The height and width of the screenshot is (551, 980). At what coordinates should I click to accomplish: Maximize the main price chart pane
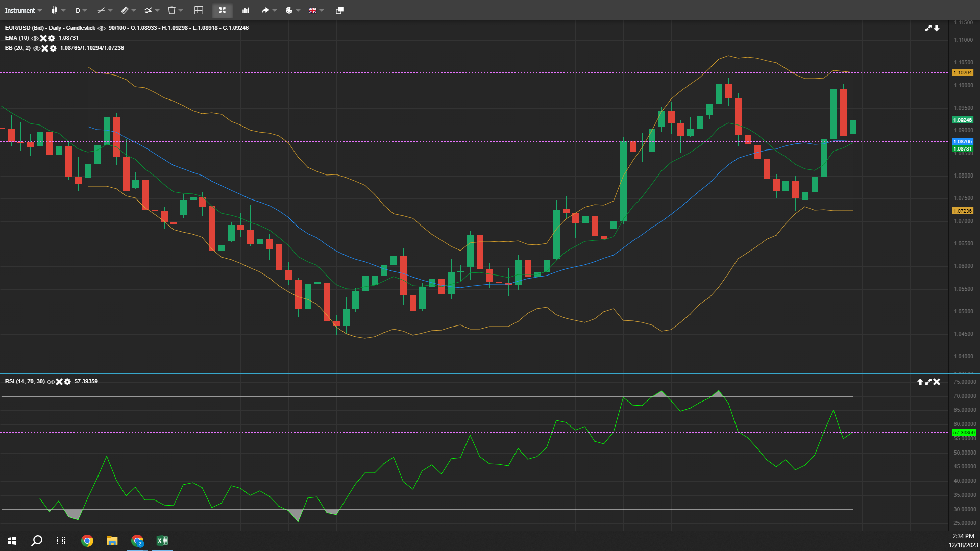(x=928, y=28)
